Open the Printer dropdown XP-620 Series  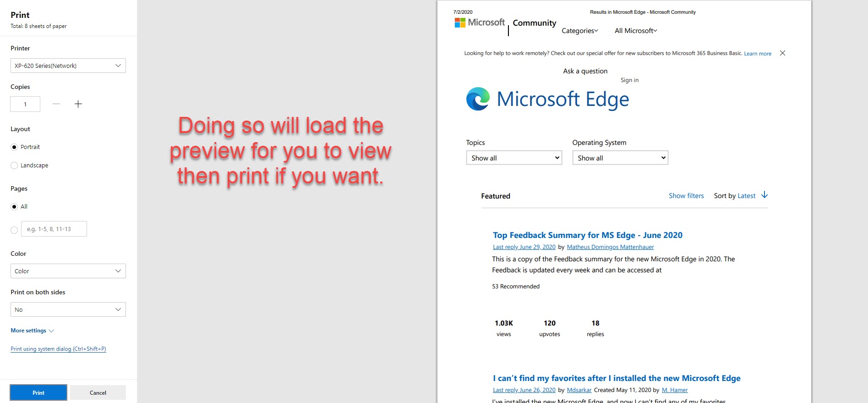point(68,66)
